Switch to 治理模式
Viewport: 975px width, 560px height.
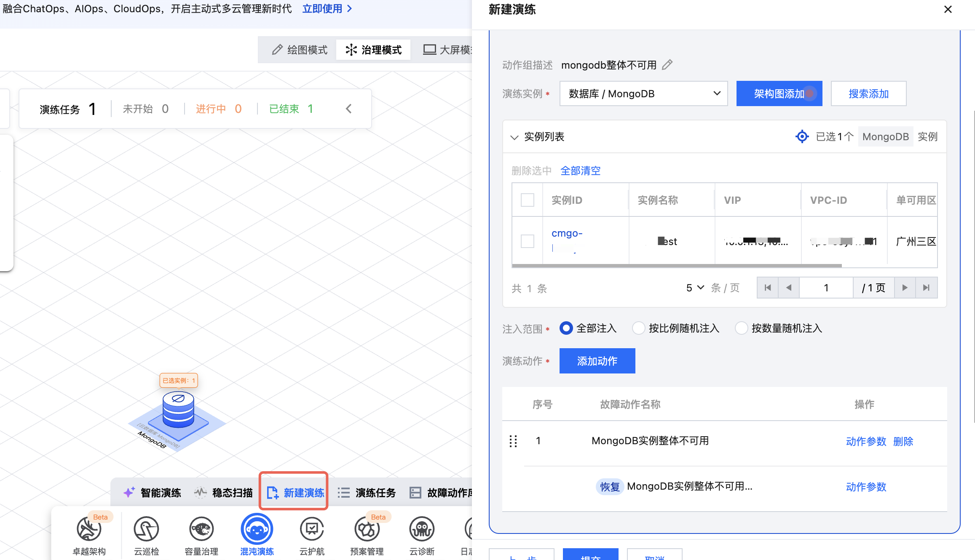coord(373,50)
